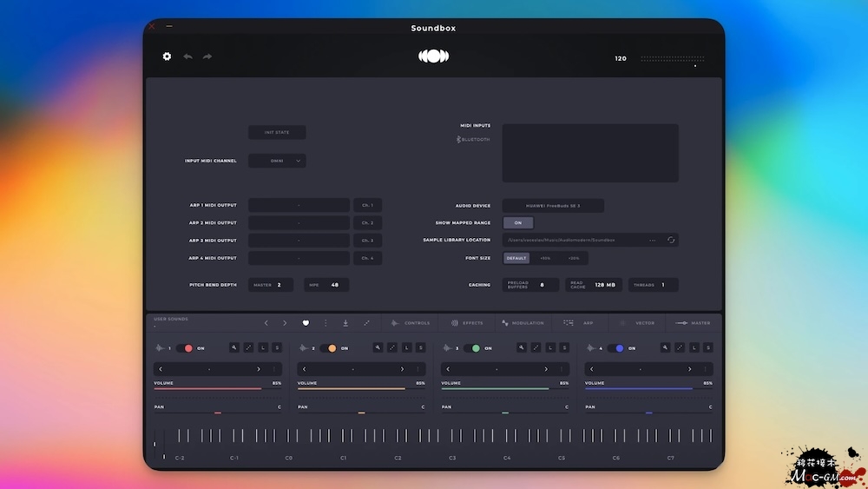Screen dimensions: 868x489
Task: Click the heart favorite icon
Action: [x=306, y=323]
